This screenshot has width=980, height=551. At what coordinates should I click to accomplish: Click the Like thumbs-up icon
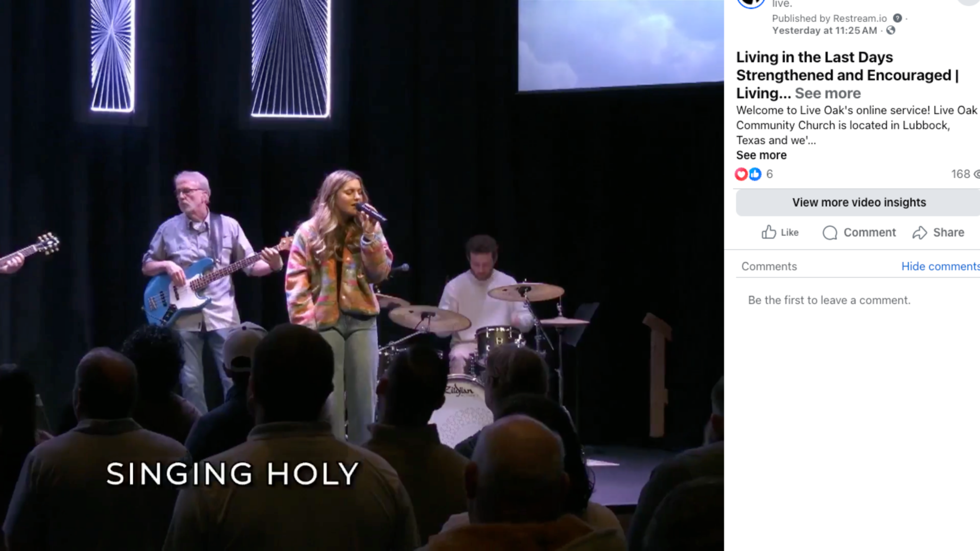pyautogui.click(x=768, y=232)
